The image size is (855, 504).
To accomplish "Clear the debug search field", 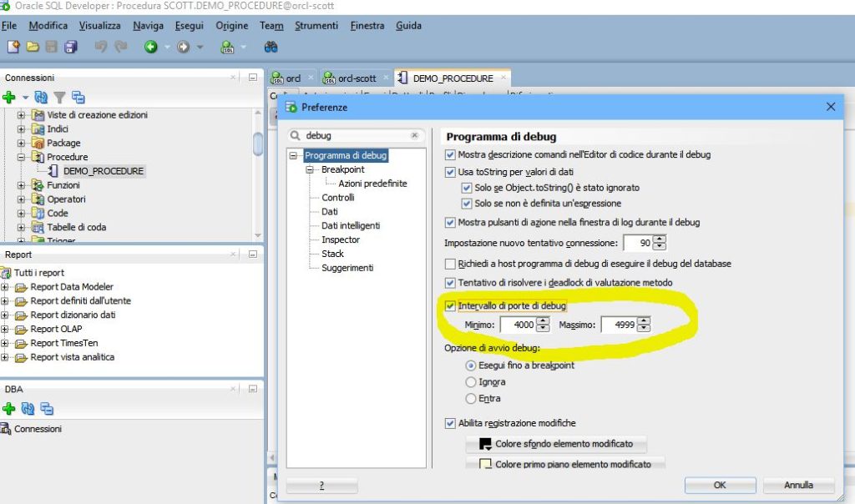I will click(414, 135).
